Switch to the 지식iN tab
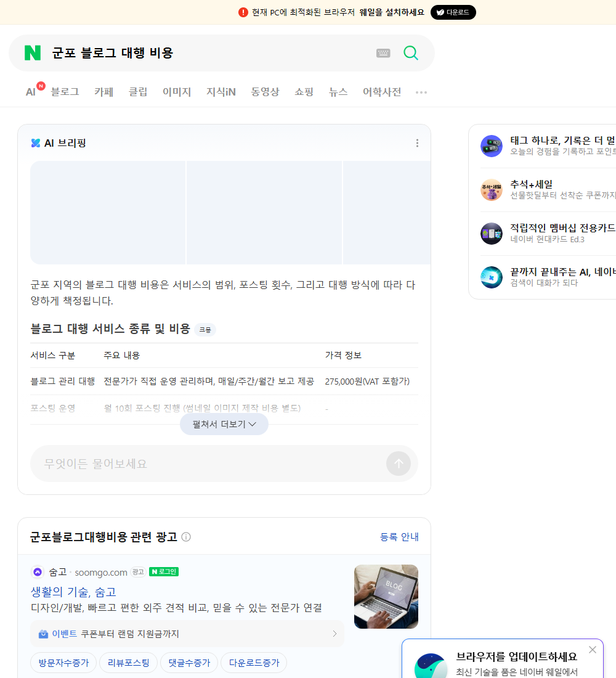This screenshot has width=616, height=678. [221, 92]
